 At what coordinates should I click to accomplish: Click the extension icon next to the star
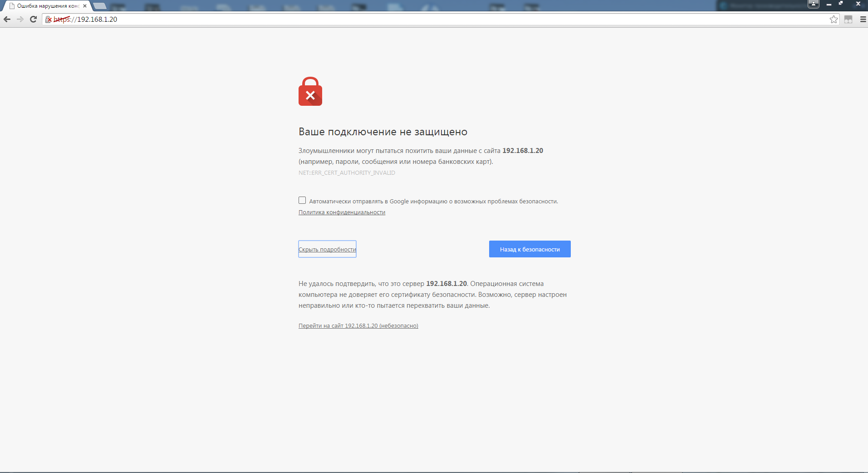pos(848,19)
